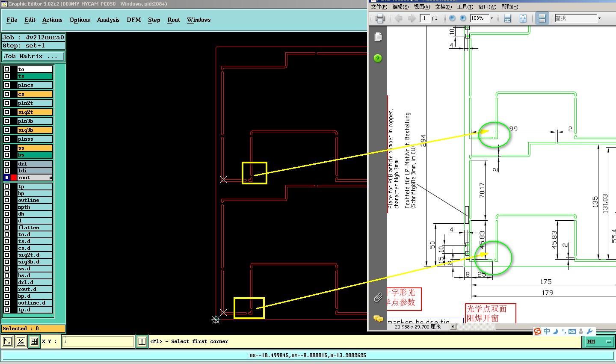
Task: Toggle the checkbox for layer sig2t
Action: pos(7,112)
